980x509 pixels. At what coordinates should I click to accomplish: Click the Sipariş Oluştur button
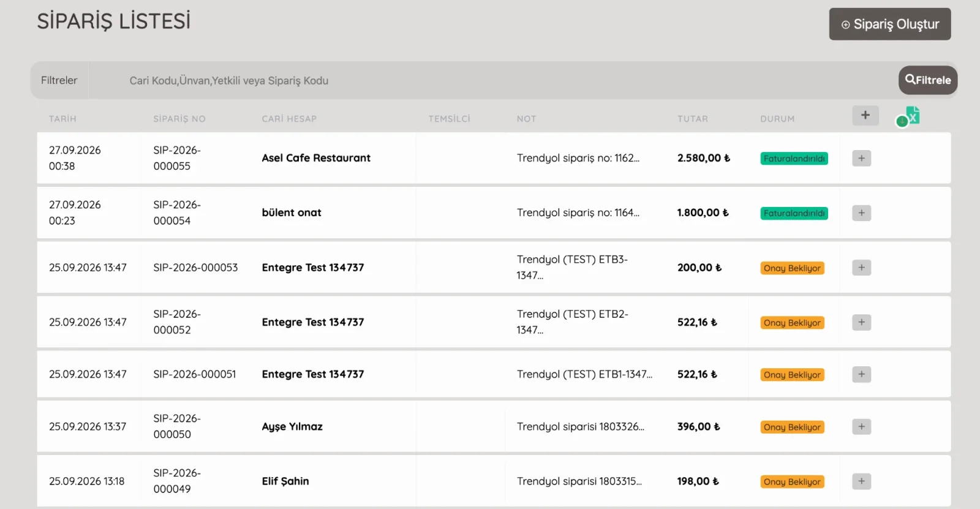[889, 24]
